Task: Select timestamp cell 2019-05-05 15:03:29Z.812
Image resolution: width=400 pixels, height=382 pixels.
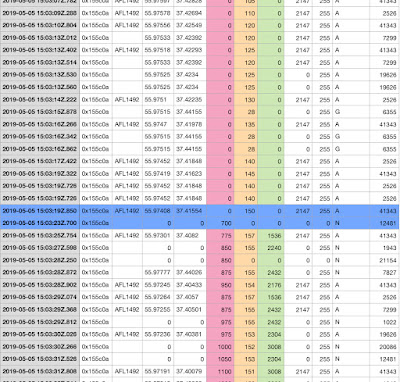Action: click(40, 322)
